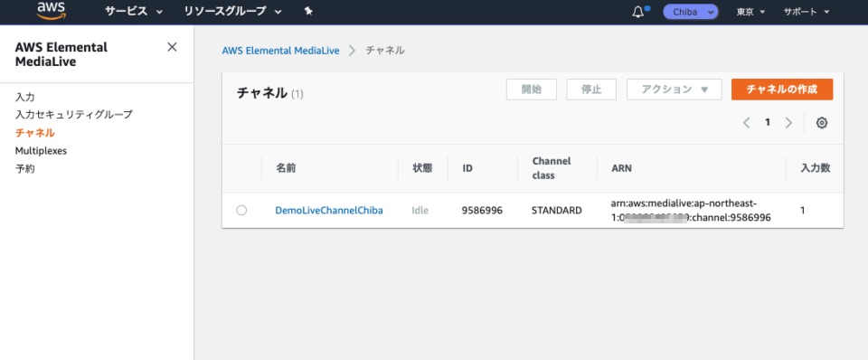The height and width of the screenshot is (360, 868).
Task: Go to next page arrow
Action: [x=788, y=123]
